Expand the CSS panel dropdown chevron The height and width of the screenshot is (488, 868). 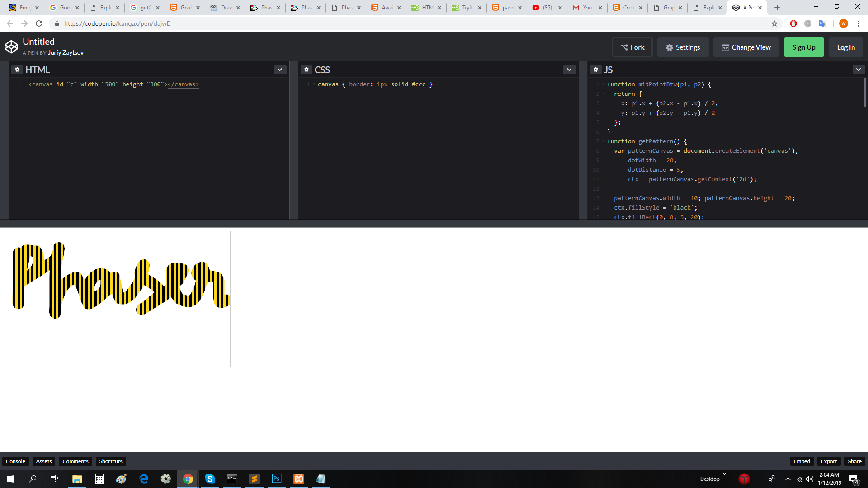point(569,70)
